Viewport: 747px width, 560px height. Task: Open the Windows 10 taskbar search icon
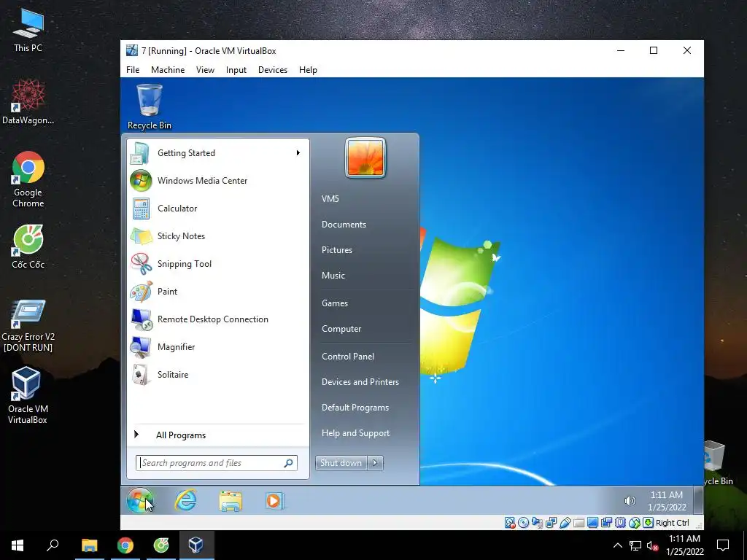click(53, 545)
